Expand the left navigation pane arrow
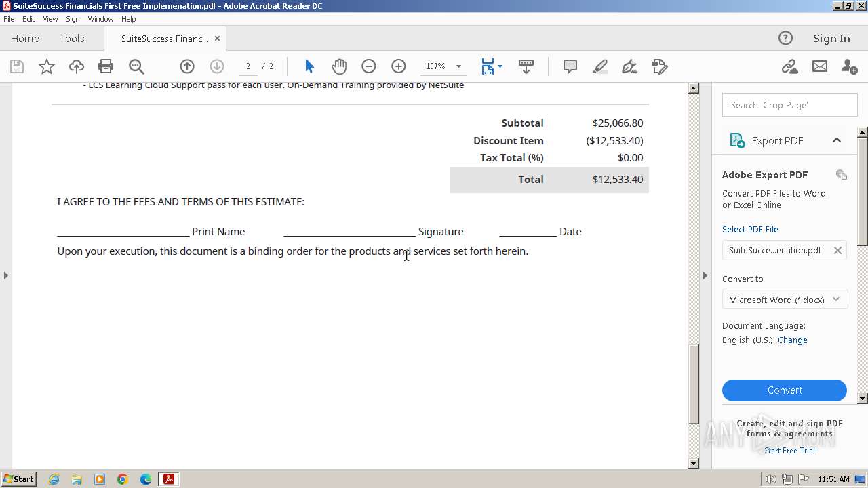Image resolution: width=868 pixels, height=488 pixels. tap(6, 275)
